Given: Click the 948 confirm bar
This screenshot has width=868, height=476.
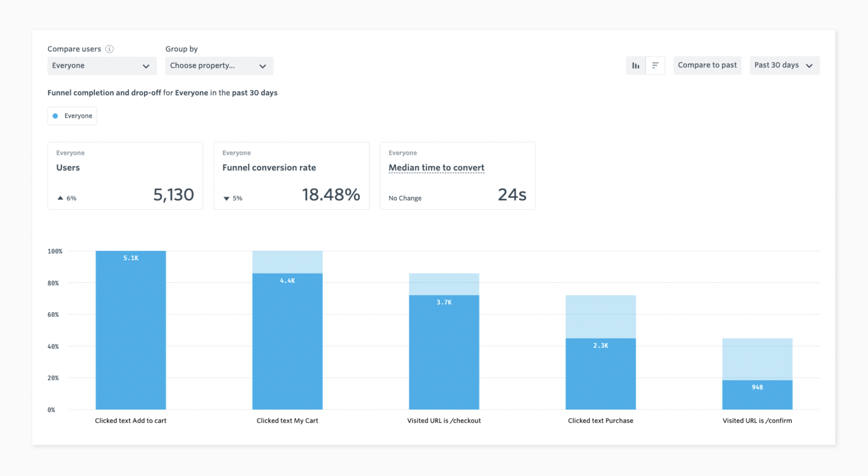Looking at the screenshot, I should tap(757, 395).
